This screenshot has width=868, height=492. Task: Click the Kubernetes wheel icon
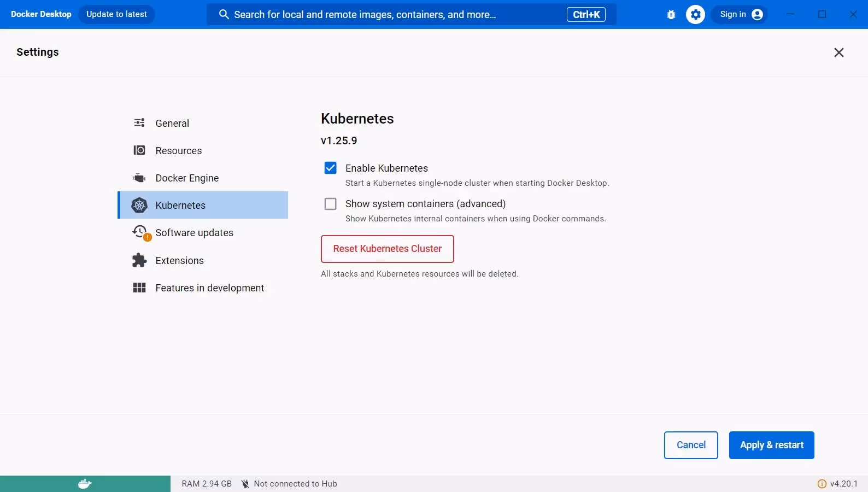[x=139, y=205]
